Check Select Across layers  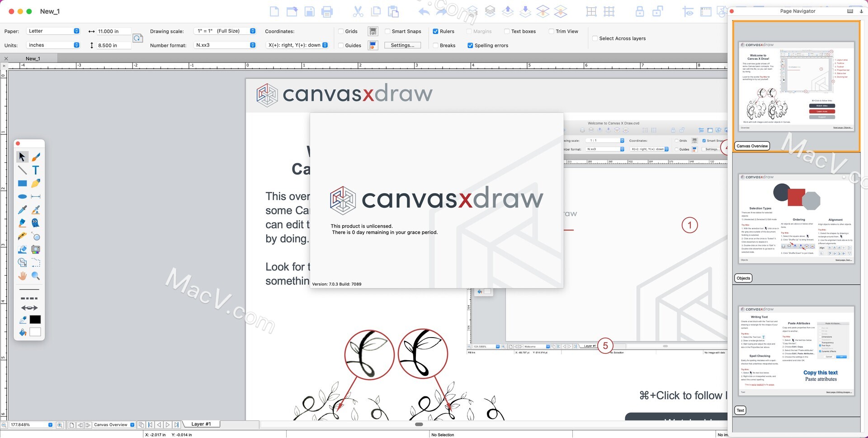[x=595, y=38]
